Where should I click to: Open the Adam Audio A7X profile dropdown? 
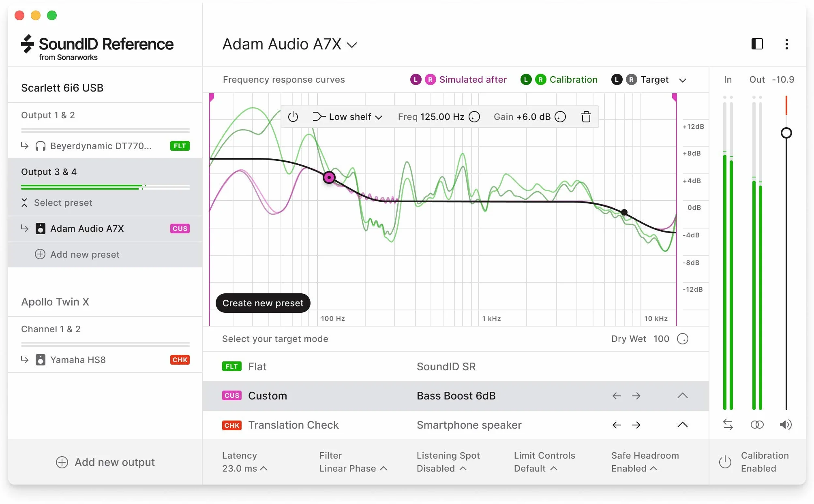click(289, 44)
